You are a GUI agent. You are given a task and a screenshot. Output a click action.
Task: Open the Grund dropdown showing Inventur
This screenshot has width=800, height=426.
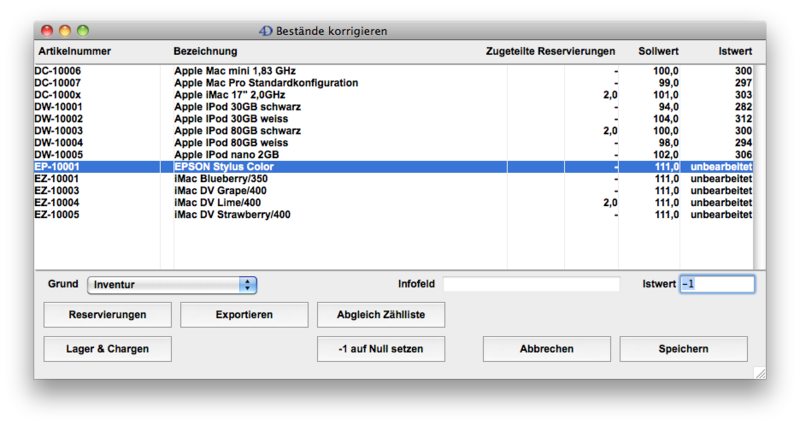[x=172, y=285]
